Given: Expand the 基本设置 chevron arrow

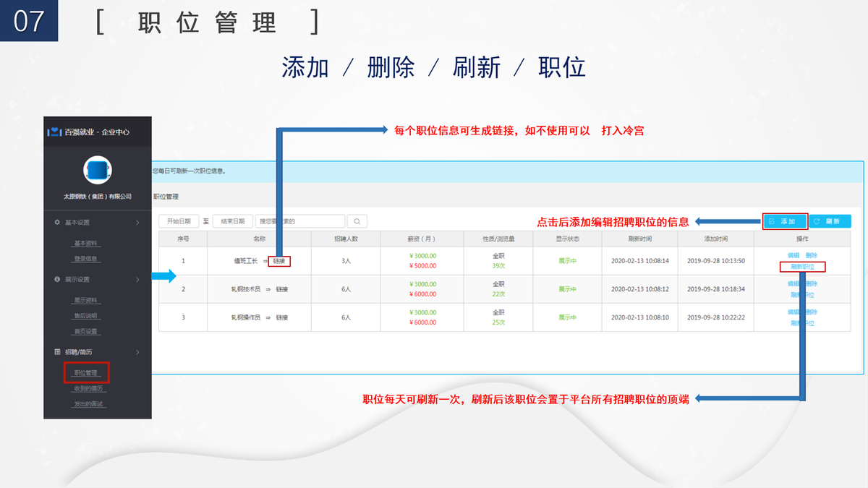Looking at the screenshot, I should 137,222.
